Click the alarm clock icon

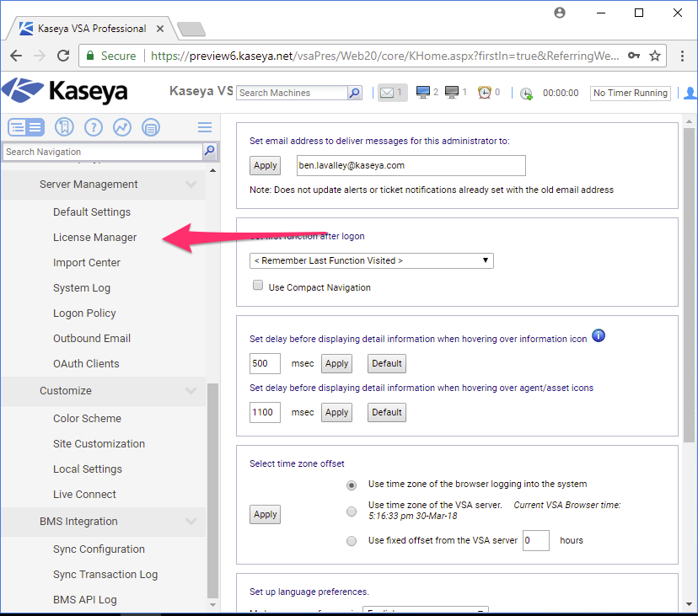[x=485, y=92]
